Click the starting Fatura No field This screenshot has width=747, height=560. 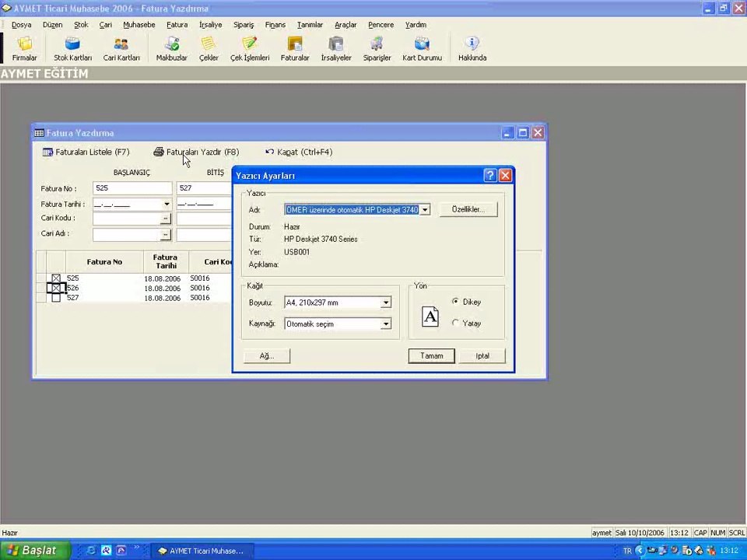point(132,188)
